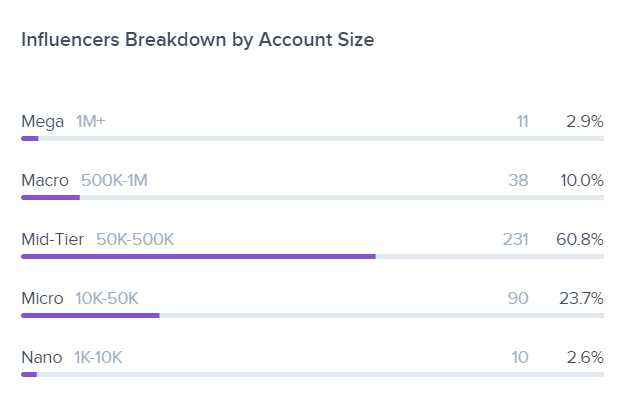The width and height of the screenshot is (644, 409).
Task: Click the 1K-10K follower range text
Action: 98,358
